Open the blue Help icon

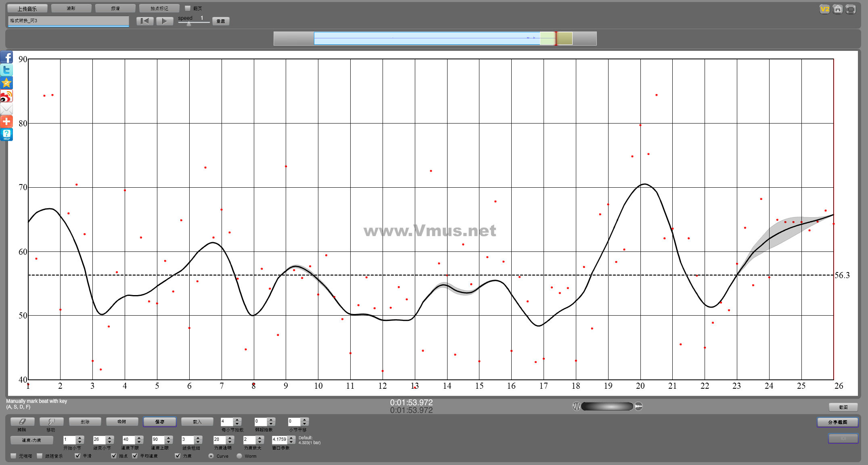6,134
